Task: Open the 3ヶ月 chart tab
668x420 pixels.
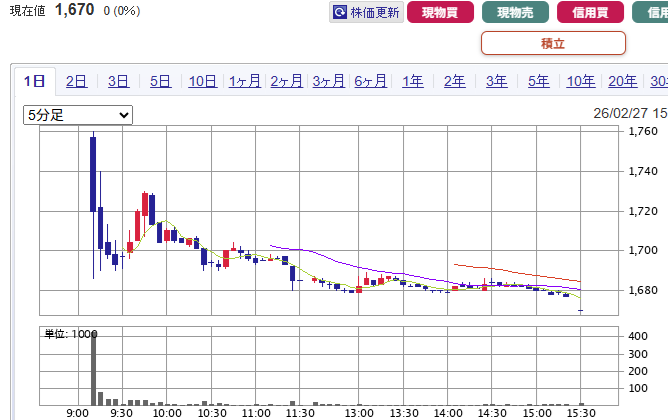Action: (328, 82)
